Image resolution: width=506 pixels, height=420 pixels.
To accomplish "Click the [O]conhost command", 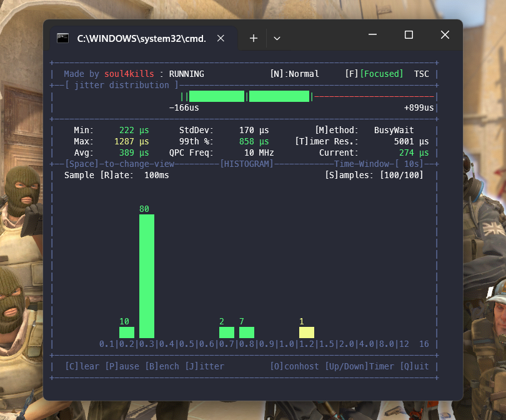I will tap(294, 366).
